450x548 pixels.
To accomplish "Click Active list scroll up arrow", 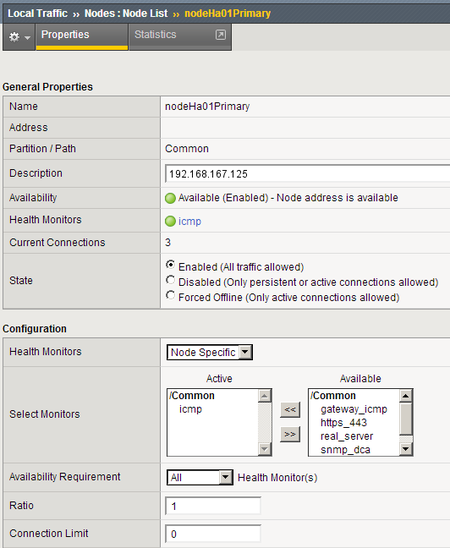I will [x=264, y=396].
